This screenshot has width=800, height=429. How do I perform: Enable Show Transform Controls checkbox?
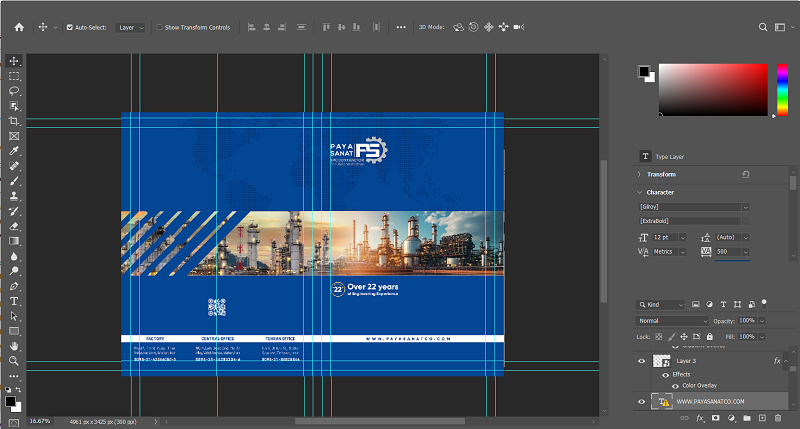click(160, 28)
